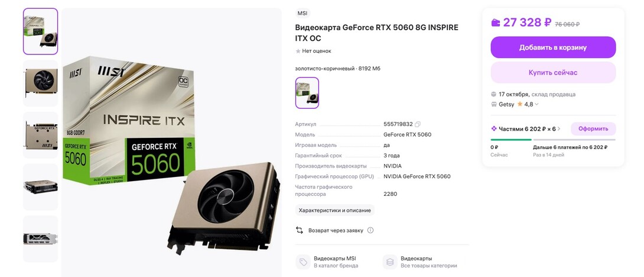This screenshot has width=644, height=277.
Task: Open Характеристики и описание section
Action: pyautogui.click(x=335, y=210)
